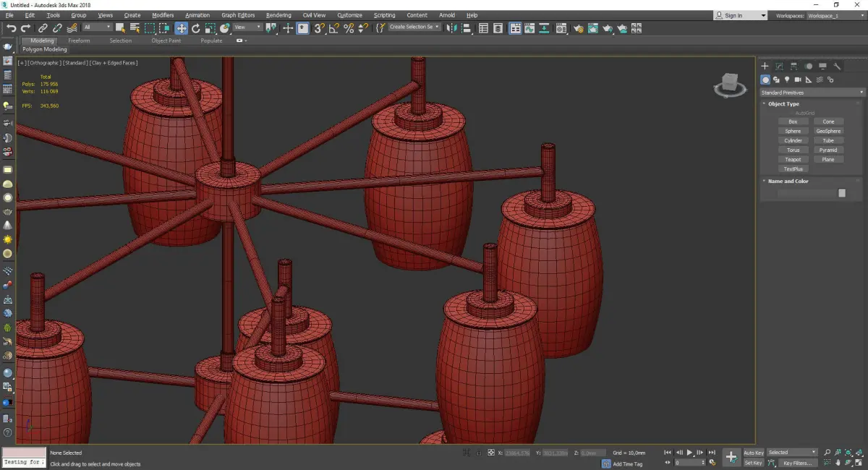Activate the Select and Move tool
The image size is (868, 470).
[x=181, y=28]
